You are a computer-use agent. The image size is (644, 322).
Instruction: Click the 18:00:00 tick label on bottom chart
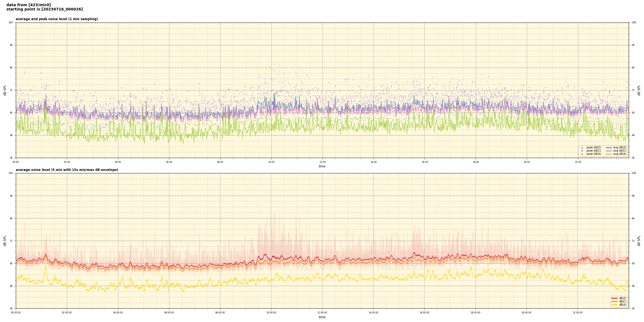click(x=475, y=313)
